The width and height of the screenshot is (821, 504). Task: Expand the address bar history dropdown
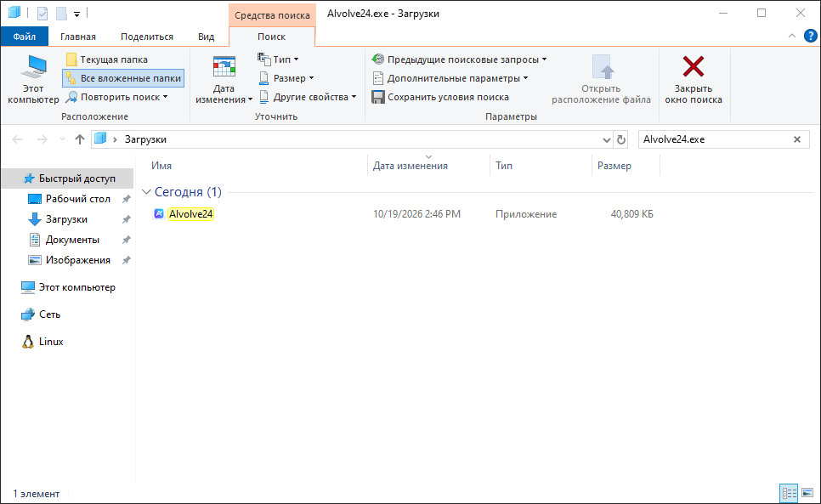tap(606, 139)
